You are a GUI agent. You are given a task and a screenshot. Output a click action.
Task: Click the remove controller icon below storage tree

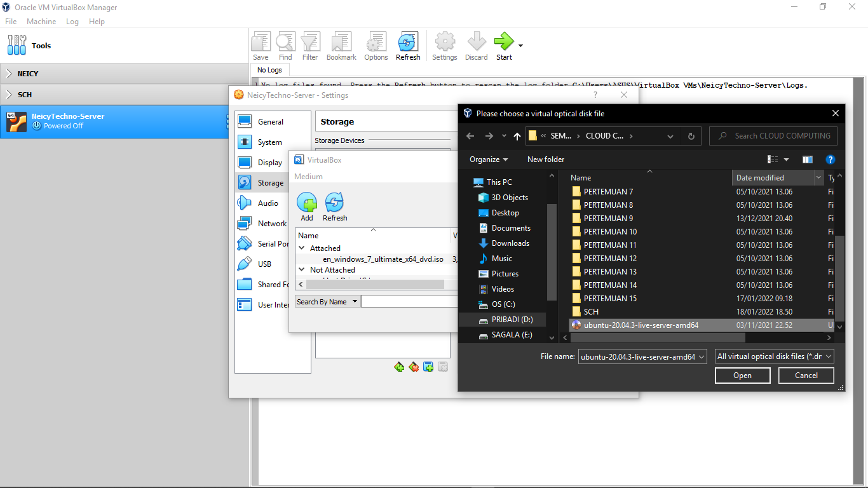click(x=414, y=367)
